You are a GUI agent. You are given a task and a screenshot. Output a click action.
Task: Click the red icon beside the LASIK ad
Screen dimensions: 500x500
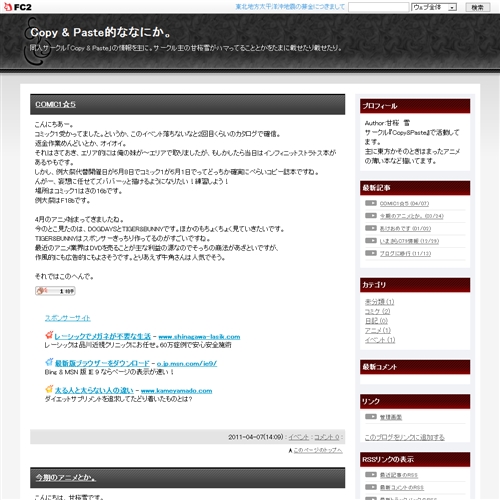tap(49, 335)
